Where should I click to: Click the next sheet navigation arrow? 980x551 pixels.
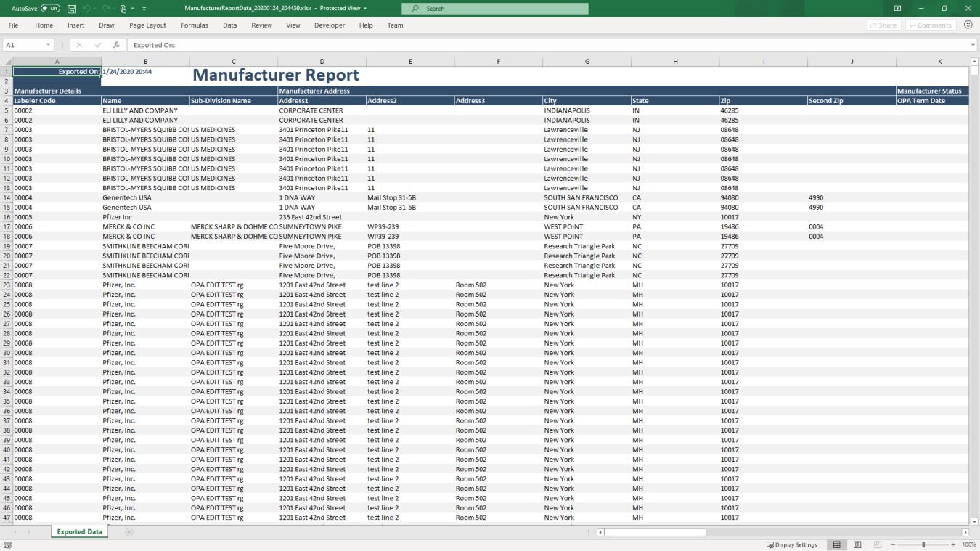(x=30, y=532)
